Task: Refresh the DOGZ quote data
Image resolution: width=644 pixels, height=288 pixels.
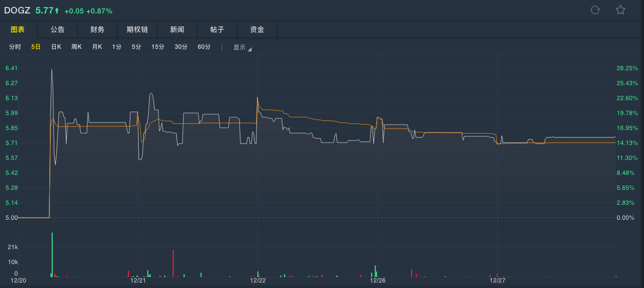Action: (595, 10)
